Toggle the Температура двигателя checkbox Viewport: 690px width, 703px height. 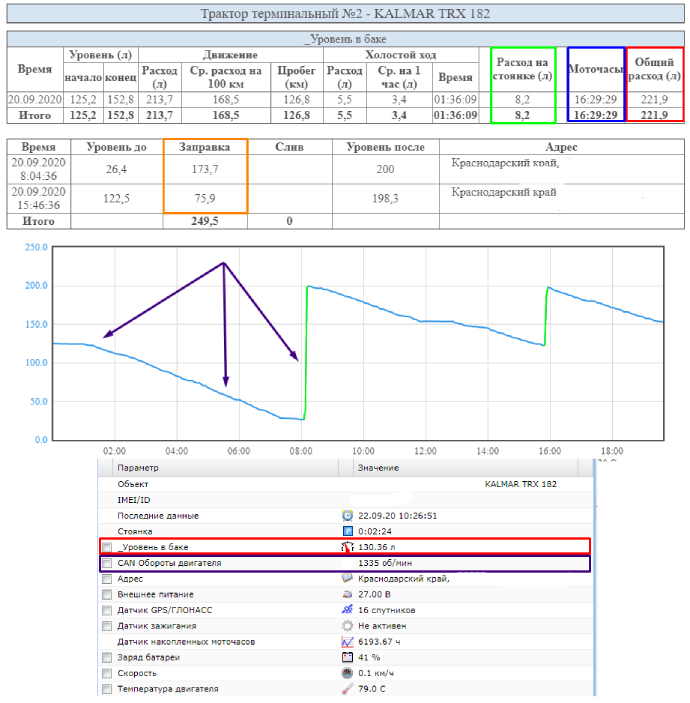coord(107,689)
